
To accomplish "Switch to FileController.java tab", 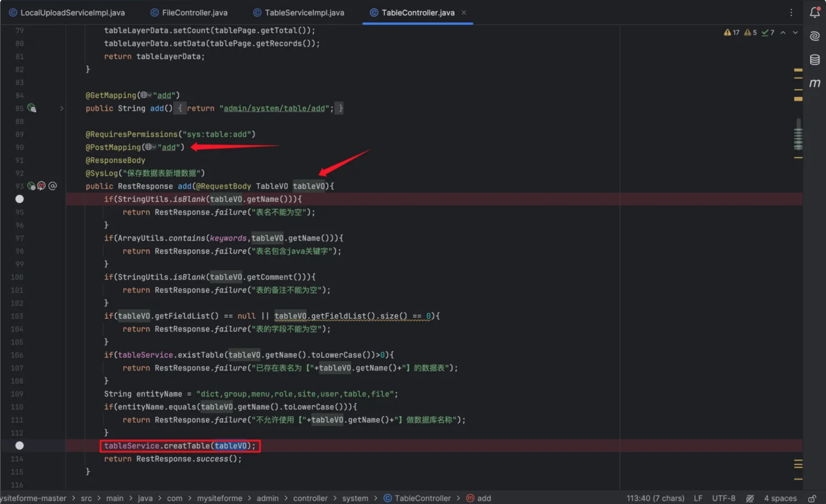I will (189, 13).
